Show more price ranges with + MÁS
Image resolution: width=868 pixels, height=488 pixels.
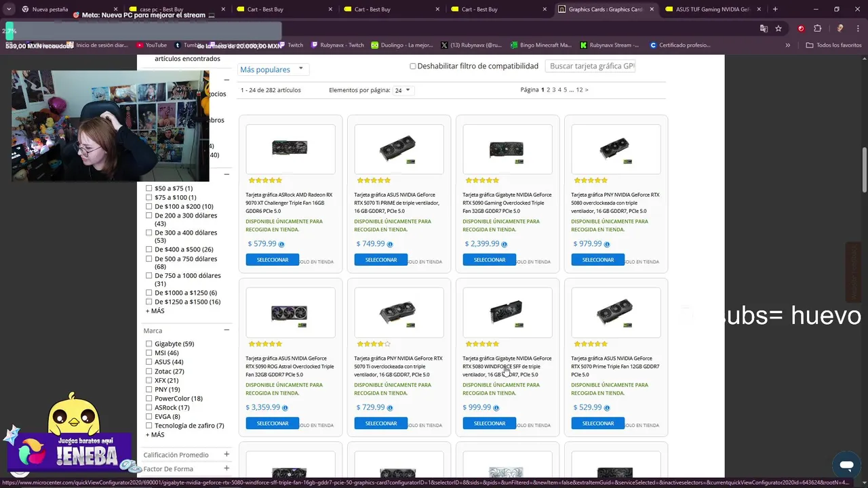tap(155, 311)
